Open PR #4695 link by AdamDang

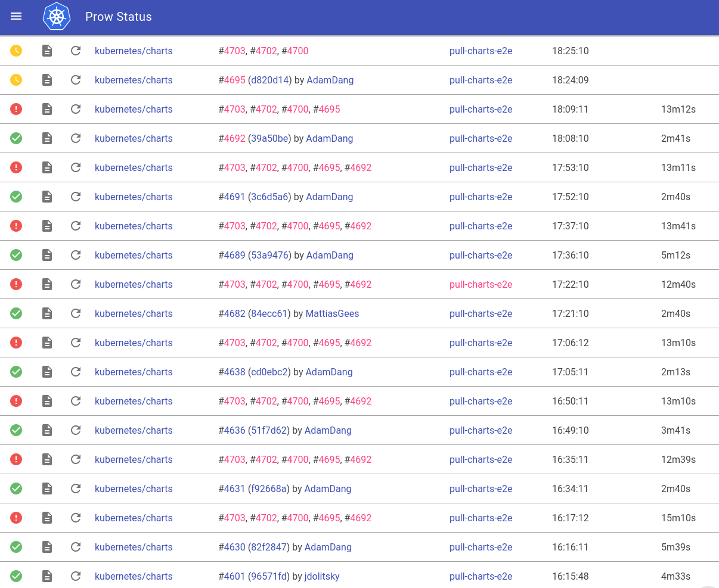(x=235, y=80)
